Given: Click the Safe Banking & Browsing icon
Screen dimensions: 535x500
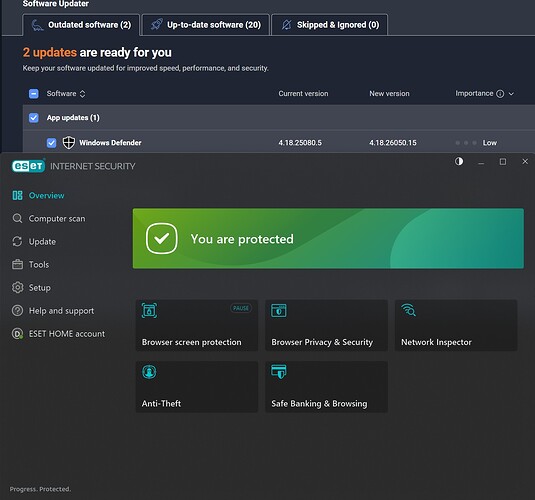Looking at the screenshot, I should (279, 372).
